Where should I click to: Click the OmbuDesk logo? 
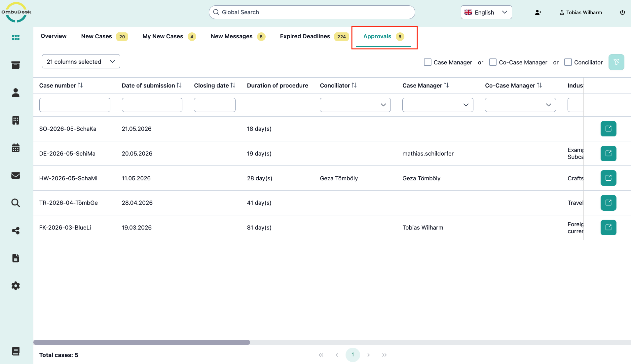[x=16, y=13]
